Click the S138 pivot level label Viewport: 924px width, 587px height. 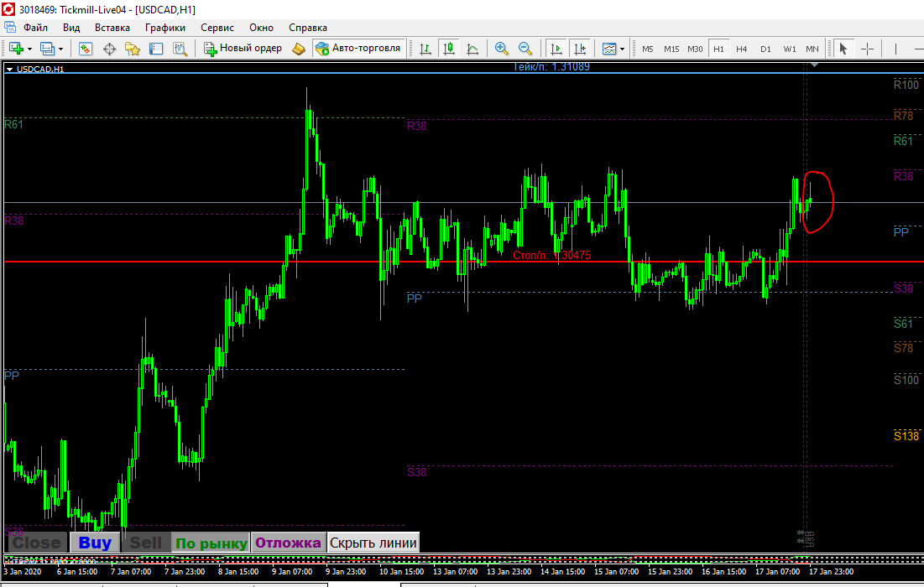906,436
